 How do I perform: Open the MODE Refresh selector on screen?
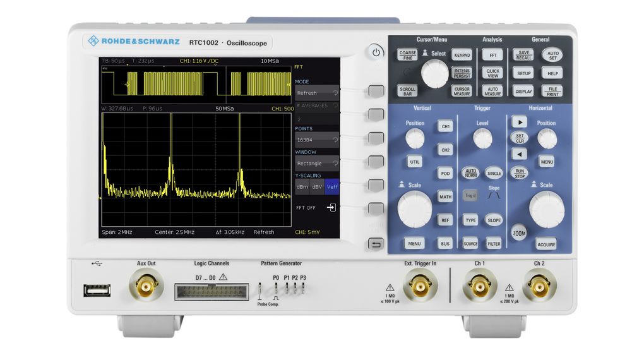click(317, 93)
